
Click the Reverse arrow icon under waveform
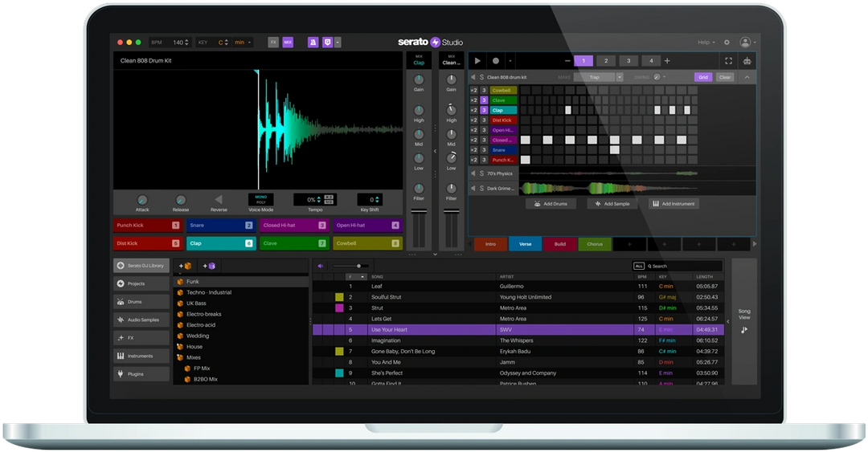pos(219,199)
